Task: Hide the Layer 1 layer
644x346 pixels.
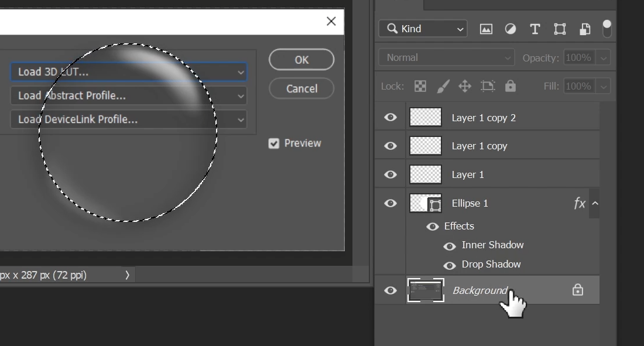Action: coord(390,174)
